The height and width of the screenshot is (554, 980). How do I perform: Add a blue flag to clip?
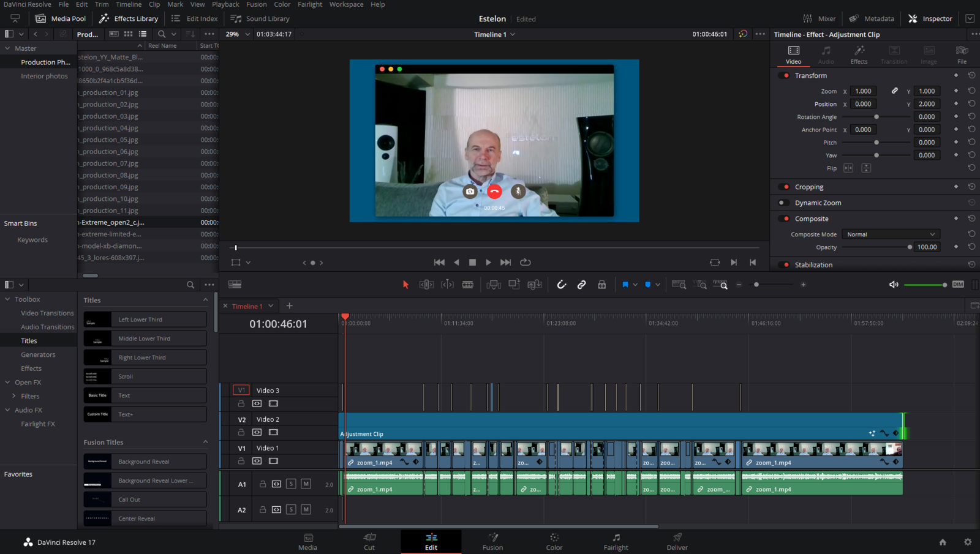click(625, 285)
